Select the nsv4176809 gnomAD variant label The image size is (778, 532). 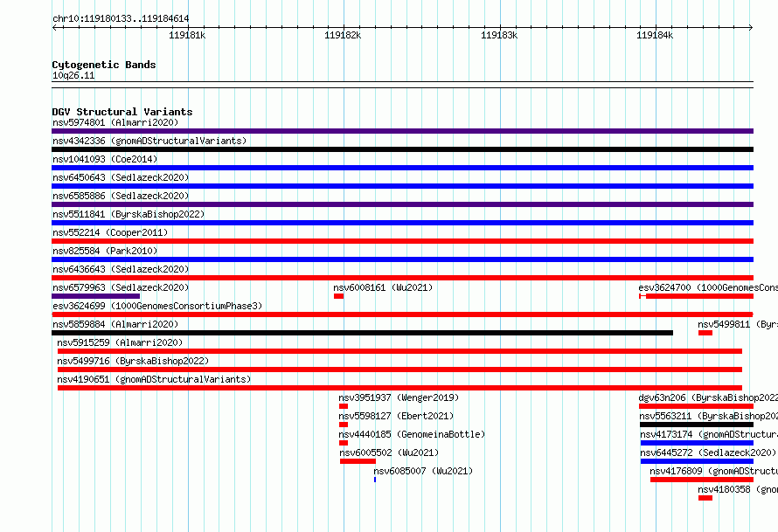[x=714, y=471]
